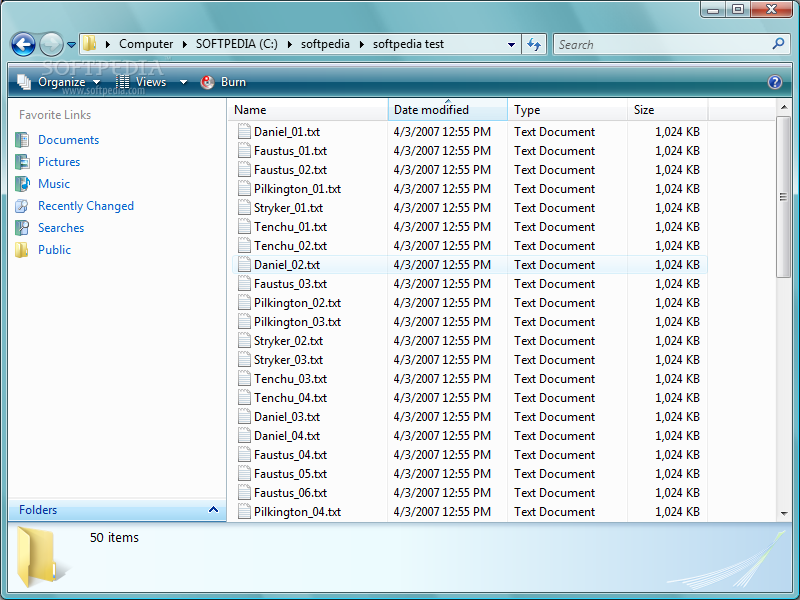Expand the Folders pane chevron
This screenshot has width=800, height=600.
(x=213, y=510)
